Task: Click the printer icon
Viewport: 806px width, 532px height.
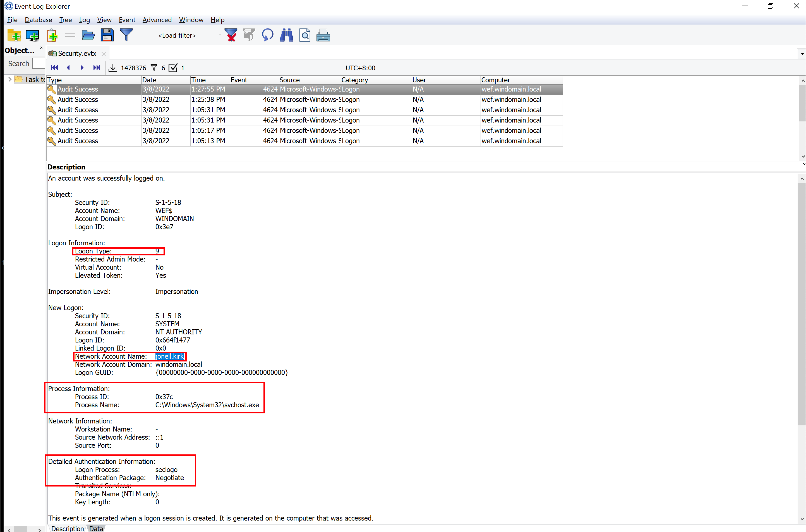Action: pos(323,35)
